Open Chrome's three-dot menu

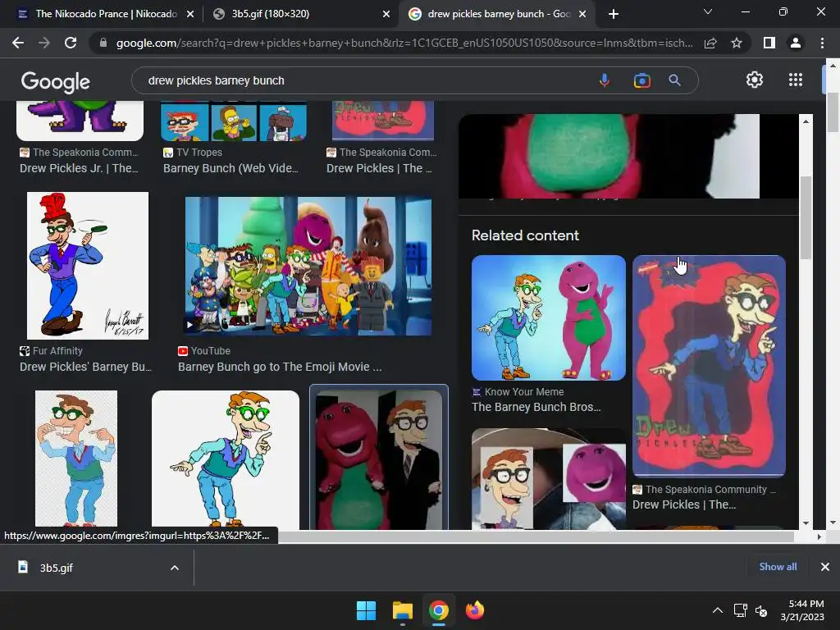pos(822,43)
